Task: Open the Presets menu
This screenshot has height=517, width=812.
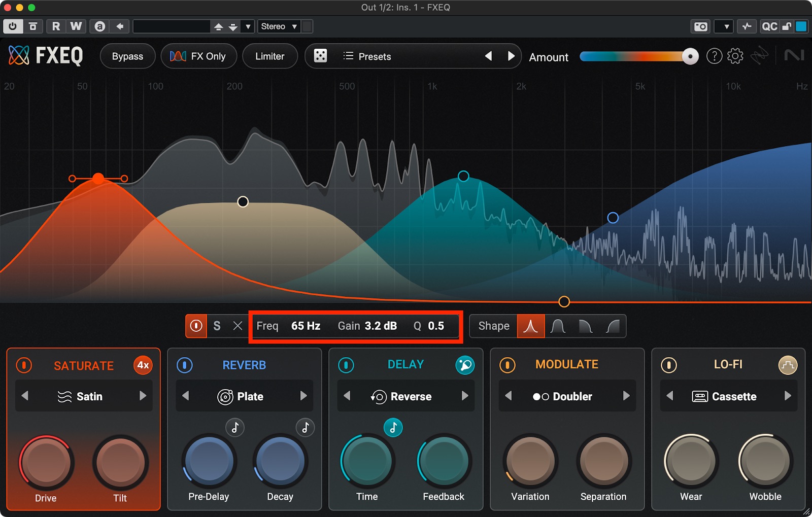Action: [367, 56]
